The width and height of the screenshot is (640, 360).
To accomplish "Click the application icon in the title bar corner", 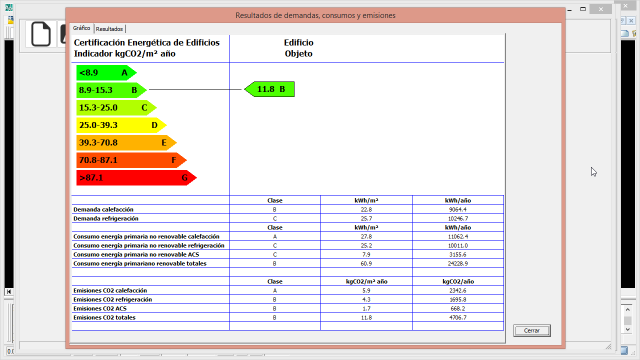I will [9, 7].
